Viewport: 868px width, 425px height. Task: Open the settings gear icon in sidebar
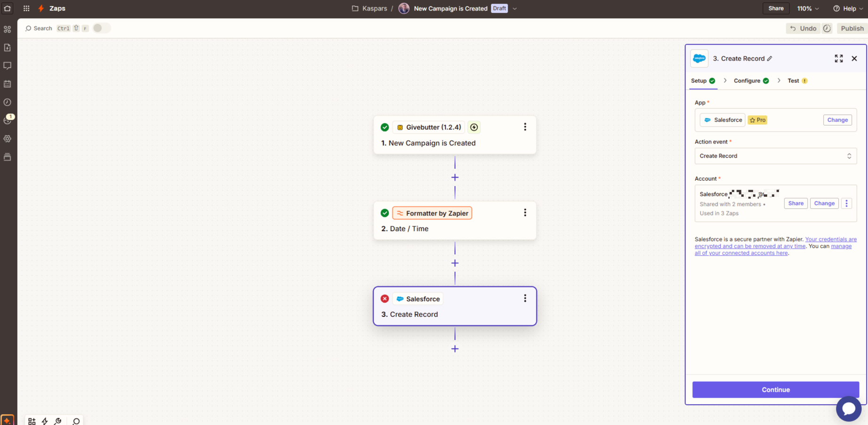[8, 139]
